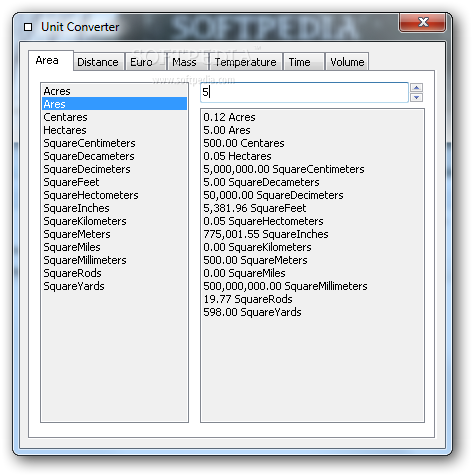Click the numeric value input field
The image size is (473, 476).
click(x=304, y=92)
